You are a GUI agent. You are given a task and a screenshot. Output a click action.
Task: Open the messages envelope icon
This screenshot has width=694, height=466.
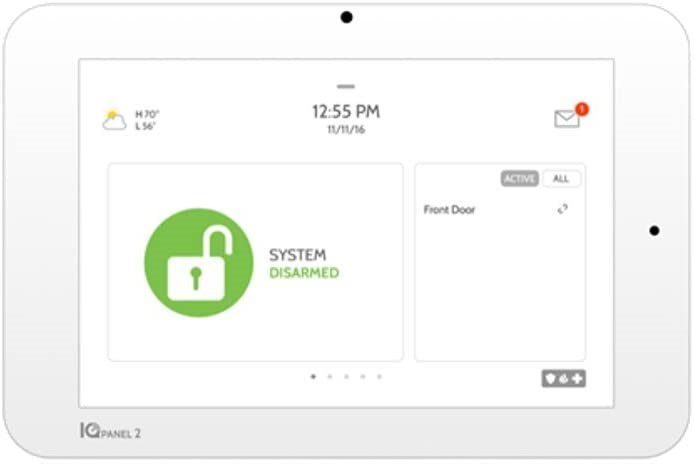(x=567, y=119)
